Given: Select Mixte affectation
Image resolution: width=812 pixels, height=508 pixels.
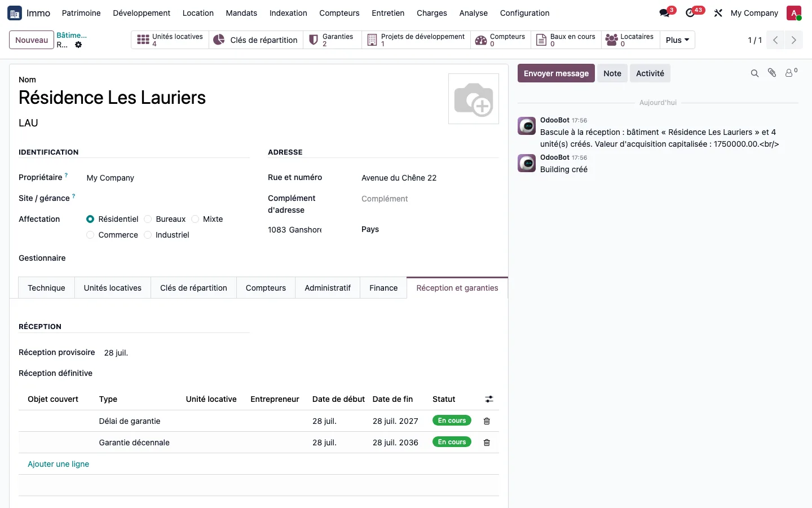Looking at the screenshot, I should coord(195,219).
